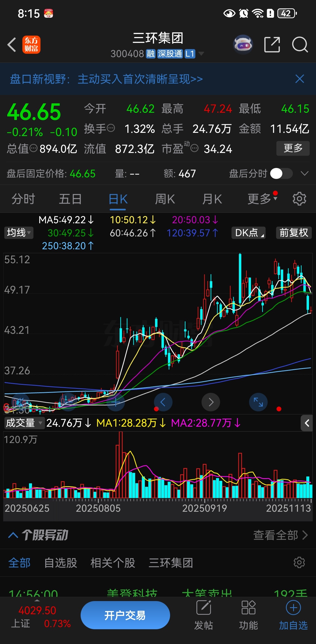Open 均线 indicator dropdown

coord(19,233)
